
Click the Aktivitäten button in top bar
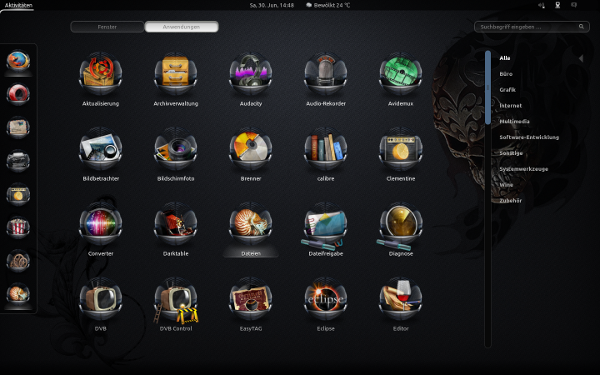tap(18, 5)
